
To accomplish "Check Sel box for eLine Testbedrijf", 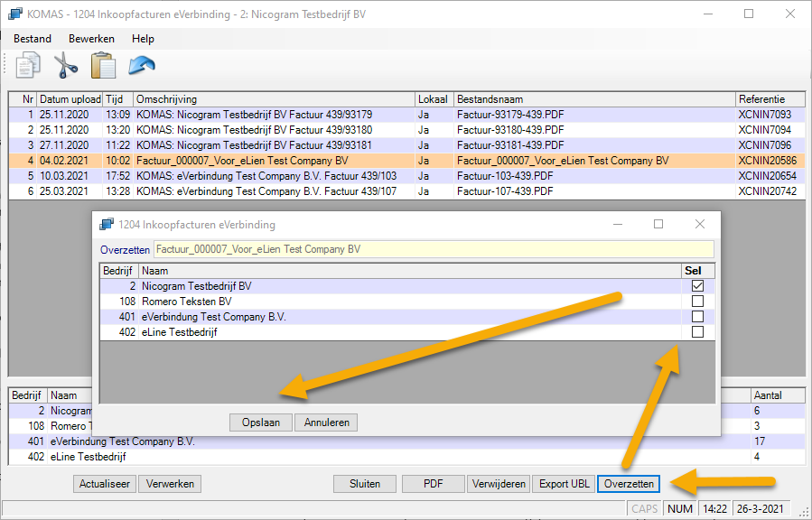I will 697,331.
